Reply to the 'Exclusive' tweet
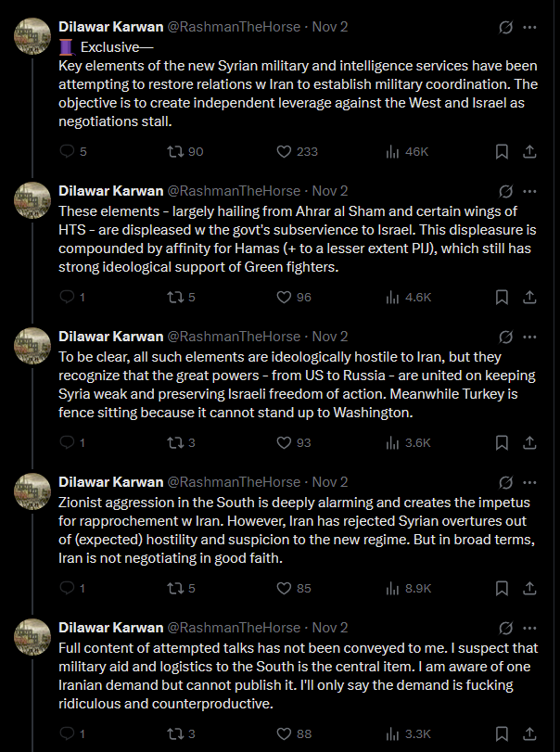 click(67, 152)
